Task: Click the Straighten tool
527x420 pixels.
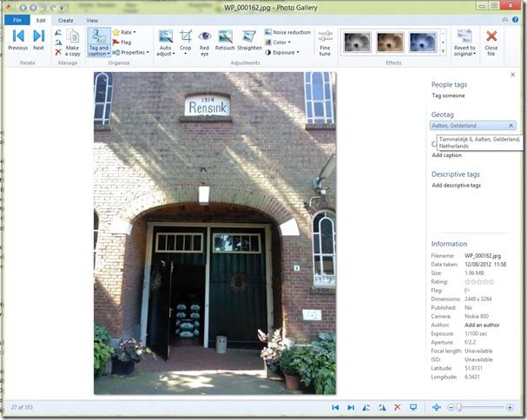Action: (x=250, y=41)
